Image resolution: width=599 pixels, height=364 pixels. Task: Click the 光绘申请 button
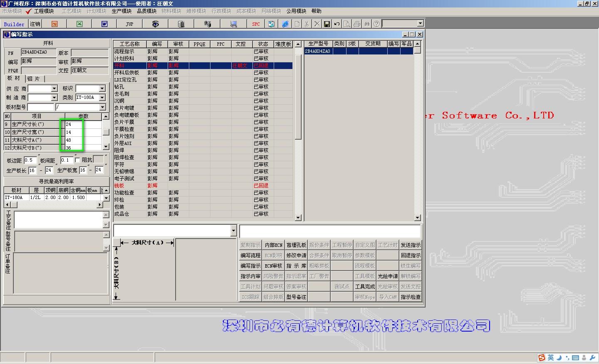[x=388, y=276]
